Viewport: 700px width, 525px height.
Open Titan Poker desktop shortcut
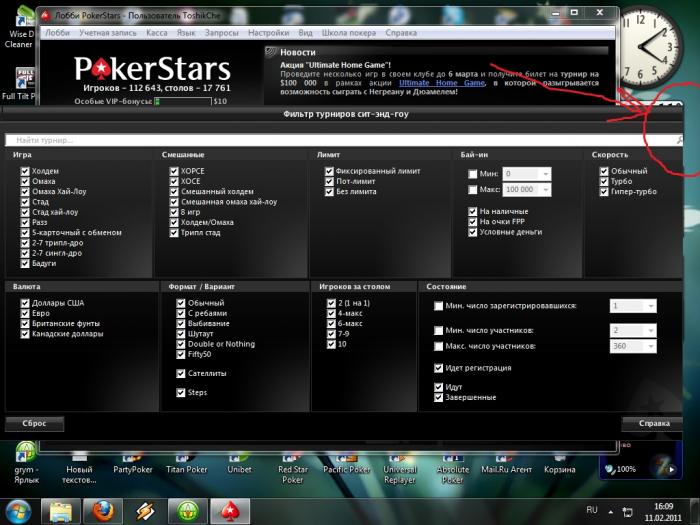(187, 464)
